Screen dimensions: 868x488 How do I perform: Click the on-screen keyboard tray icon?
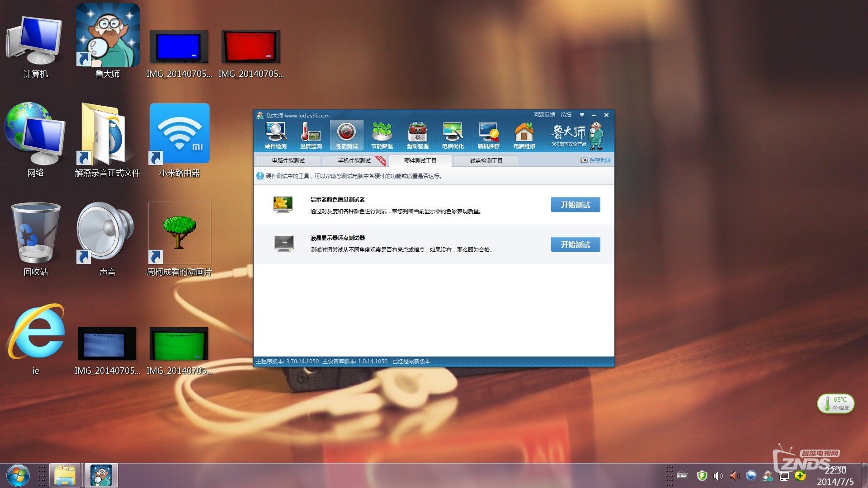(x=682, y=475)
